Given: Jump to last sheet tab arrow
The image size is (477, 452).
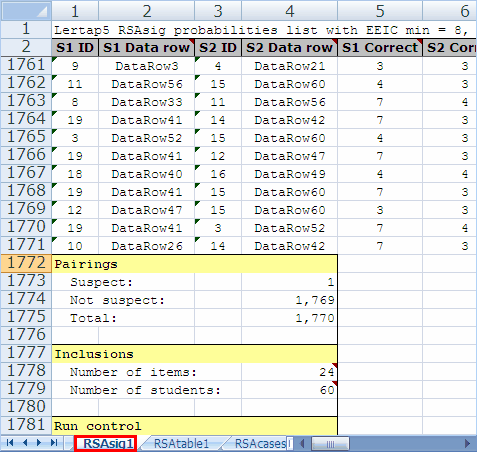Looking at the screenshot, I should pos(54,443).
